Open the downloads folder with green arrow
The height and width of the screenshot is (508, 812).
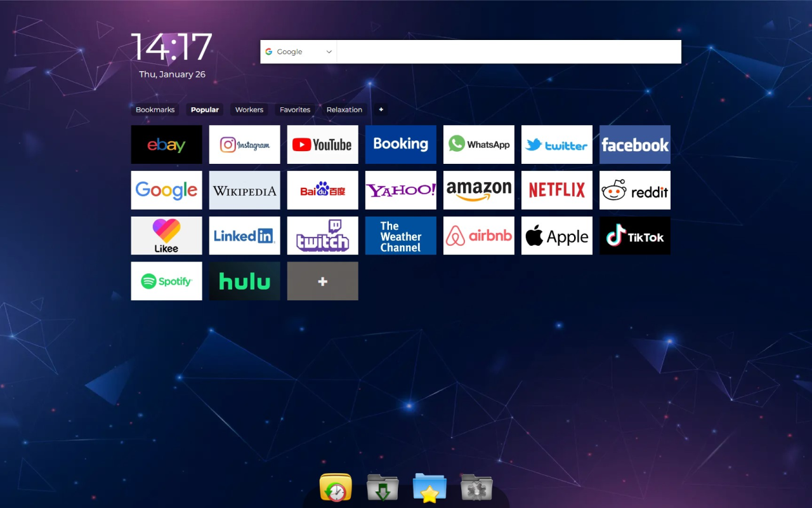pyautogui.click(x=383, y=488)
